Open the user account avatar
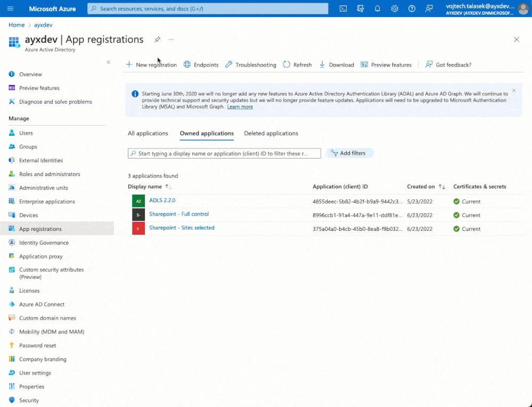 [x=523, y=9]
